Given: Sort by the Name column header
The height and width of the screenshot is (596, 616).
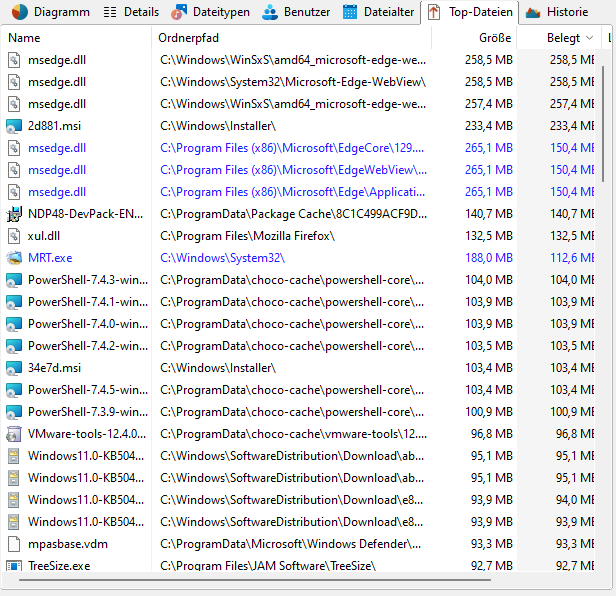Looking at the screenshot, I should [77, 38].
